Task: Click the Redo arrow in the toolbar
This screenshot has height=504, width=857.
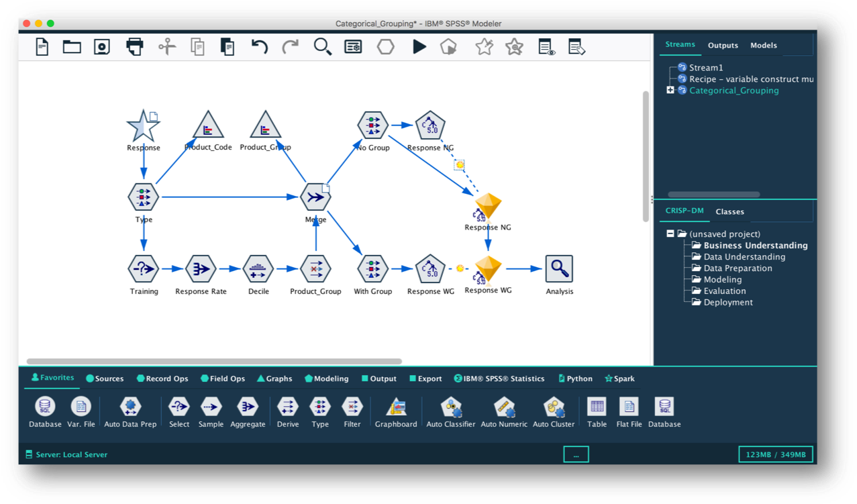Action: (290, 46)
